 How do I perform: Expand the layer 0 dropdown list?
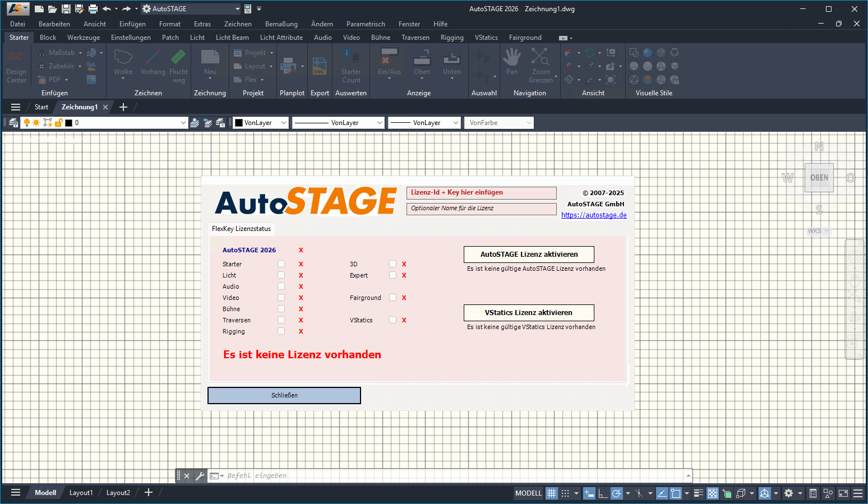183,123
